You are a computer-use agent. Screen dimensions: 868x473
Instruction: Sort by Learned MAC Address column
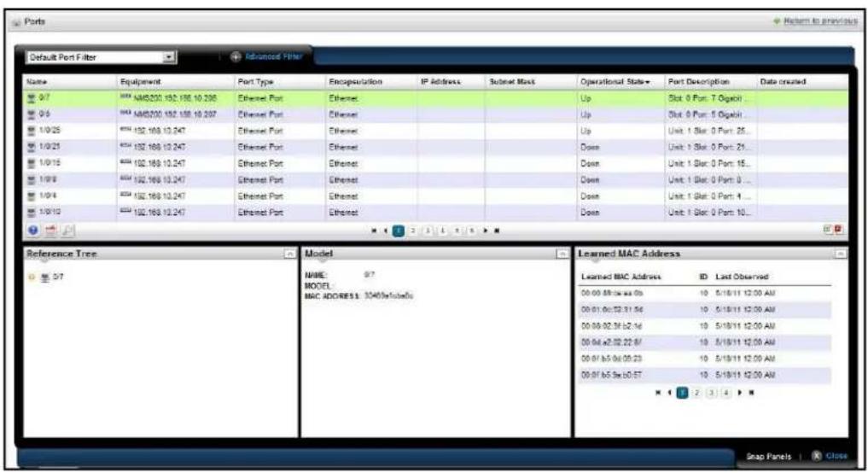[x=621, y=277]
